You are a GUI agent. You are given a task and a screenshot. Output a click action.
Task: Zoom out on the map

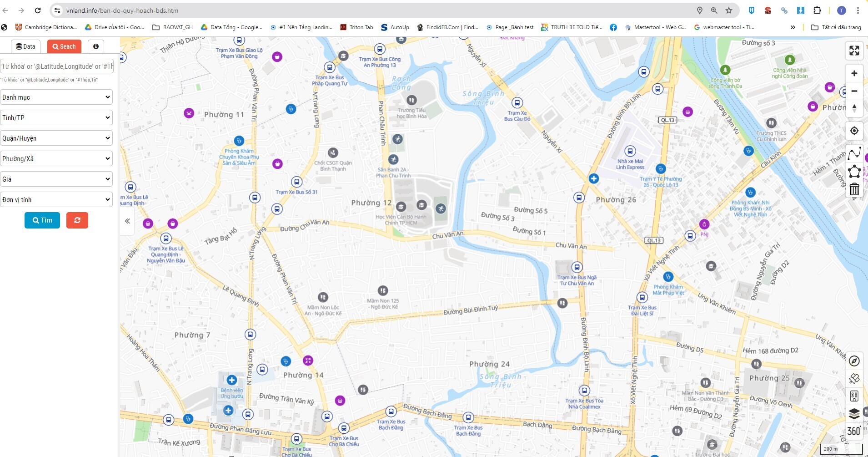(x=854, y=91)
